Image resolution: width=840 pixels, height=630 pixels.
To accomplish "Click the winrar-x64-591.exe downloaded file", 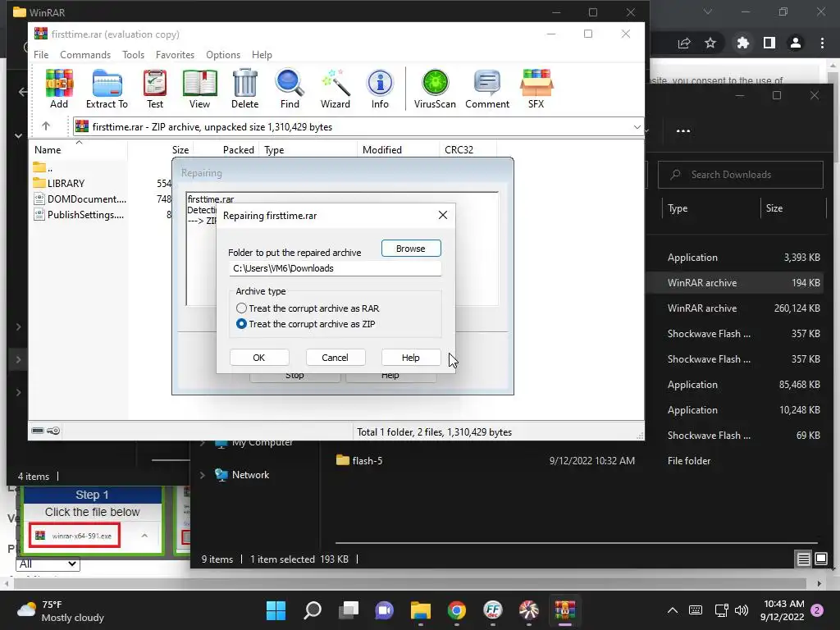I will point(75,536).
